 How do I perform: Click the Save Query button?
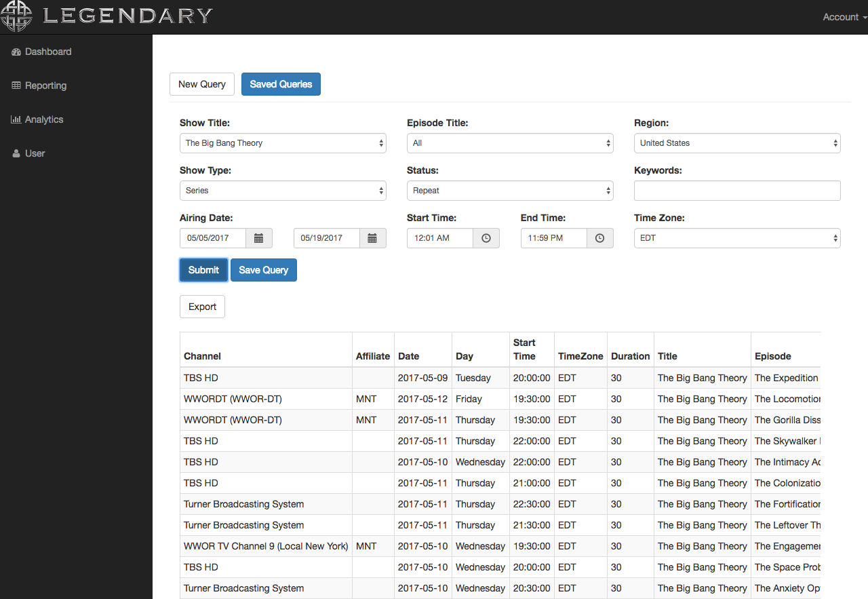(264, 270)
